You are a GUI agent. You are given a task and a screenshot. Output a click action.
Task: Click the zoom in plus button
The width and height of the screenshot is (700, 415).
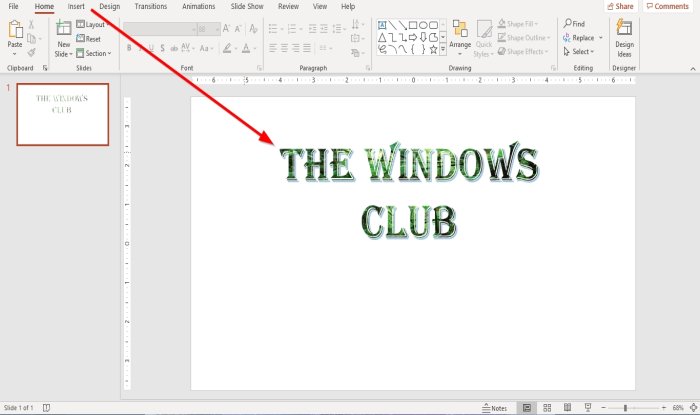(x=664, y=408)
